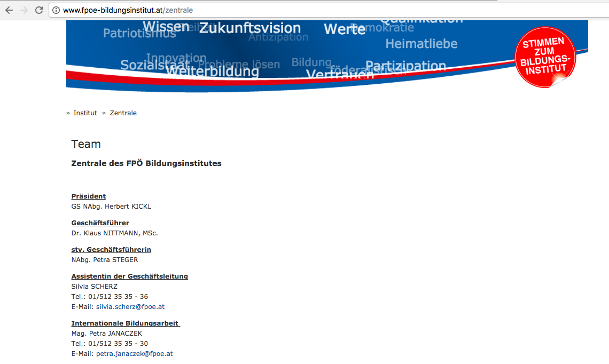
Task: Email petra.janaczek@fpoe.at link
Action: (135, 353)
